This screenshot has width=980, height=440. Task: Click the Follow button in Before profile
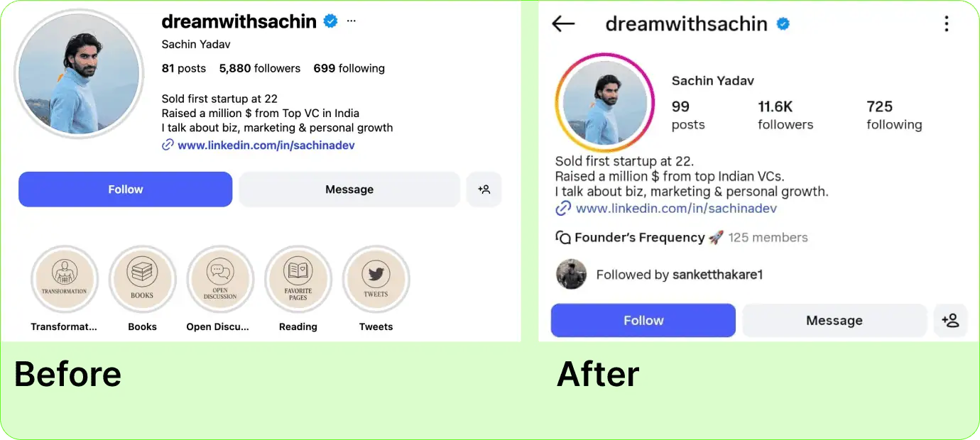point(126,189)
